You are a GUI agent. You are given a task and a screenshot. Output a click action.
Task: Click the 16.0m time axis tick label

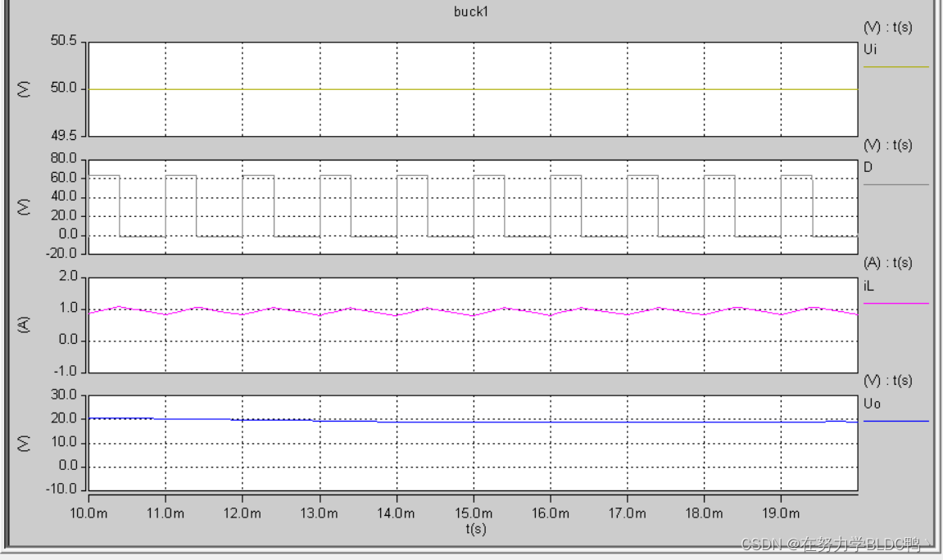coord(551,513)
